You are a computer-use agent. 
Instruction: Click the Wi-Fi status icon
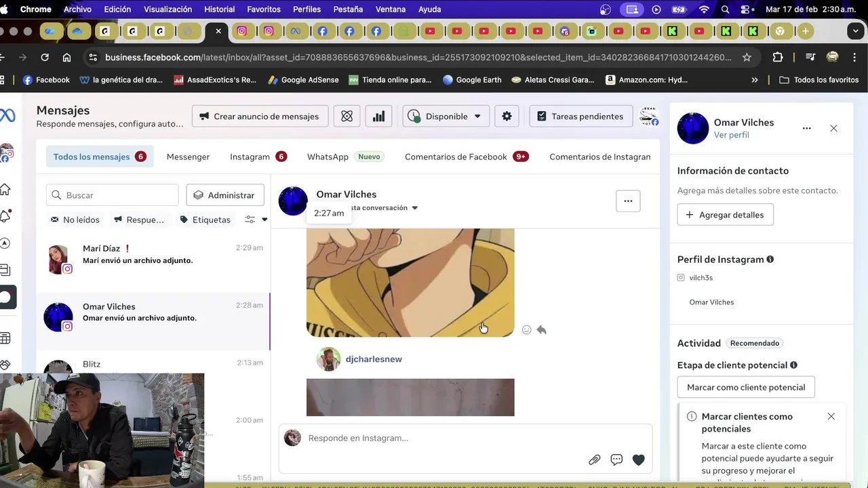pyautogui.click(x=704, y=9)
